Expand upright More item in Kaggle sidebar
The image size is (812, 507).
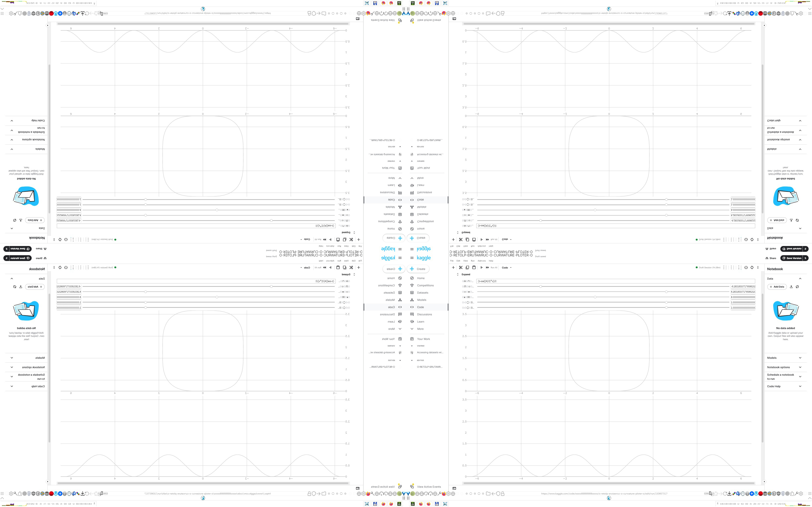click(x=420, y=329)
